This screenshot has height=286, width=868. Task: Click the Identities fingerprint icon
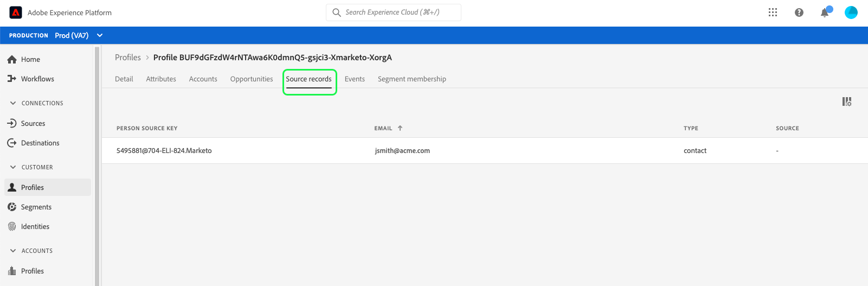click(x=12, y=226)
